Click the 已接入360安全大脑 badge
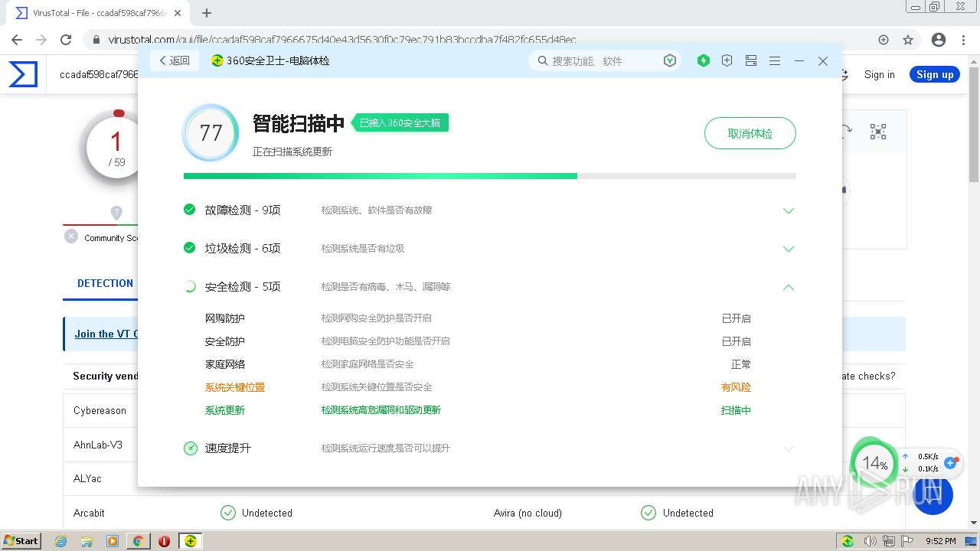 click(x=400, y=122)
